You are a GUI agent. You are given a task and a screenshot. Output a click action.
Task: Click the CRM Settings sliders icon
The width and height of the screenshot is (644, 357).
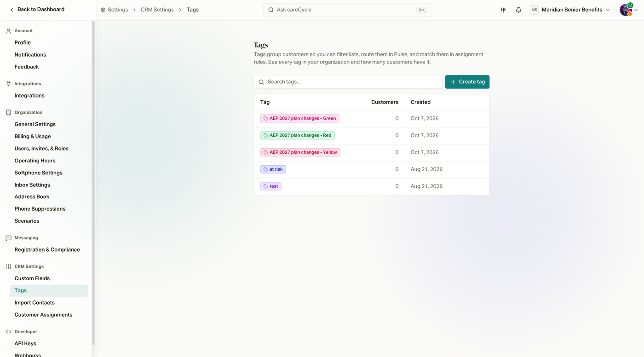8,266
